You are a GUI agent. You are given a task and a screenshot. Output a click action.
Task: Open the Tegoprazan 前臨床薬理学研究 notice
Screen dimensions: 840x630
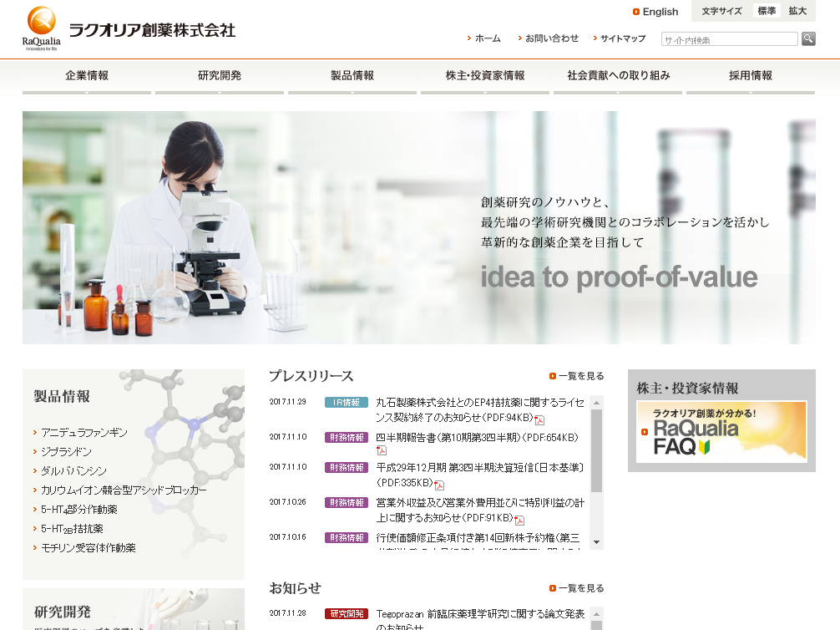tap(480, 619)
